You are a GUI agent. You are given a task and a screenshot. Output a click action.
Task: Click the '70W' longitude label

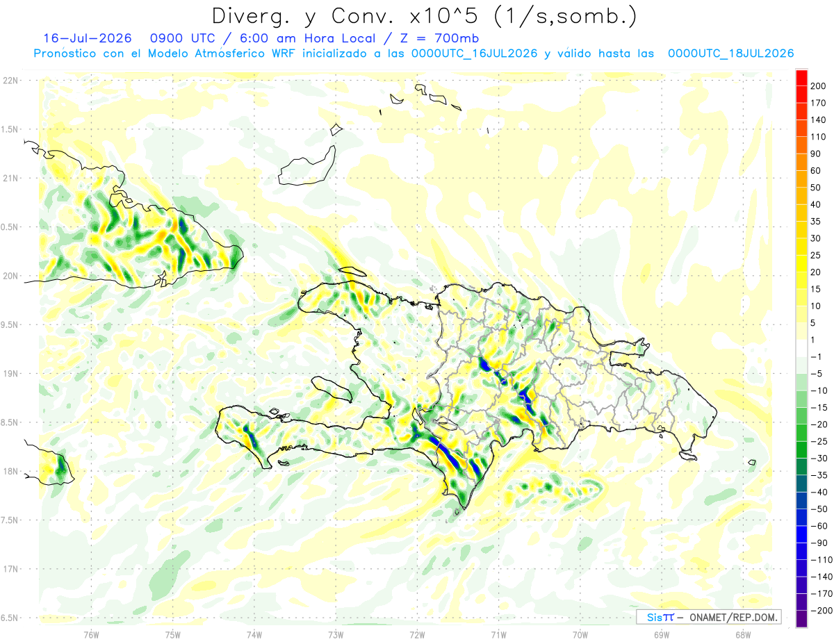(x=580, y=635)
